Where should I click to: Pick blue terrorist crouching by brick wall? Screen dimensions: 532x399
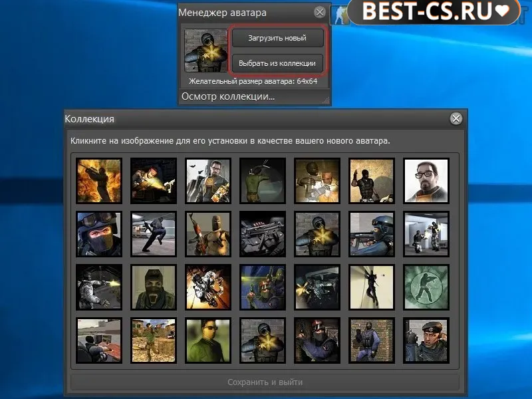coord(372,340)
